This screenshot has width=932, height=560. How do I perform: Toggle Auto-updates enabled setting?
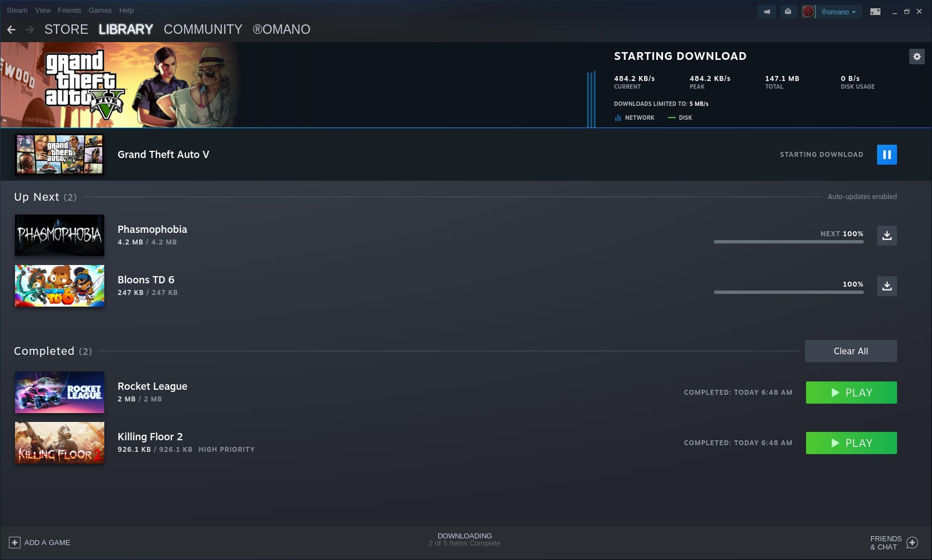pos(862,196)
